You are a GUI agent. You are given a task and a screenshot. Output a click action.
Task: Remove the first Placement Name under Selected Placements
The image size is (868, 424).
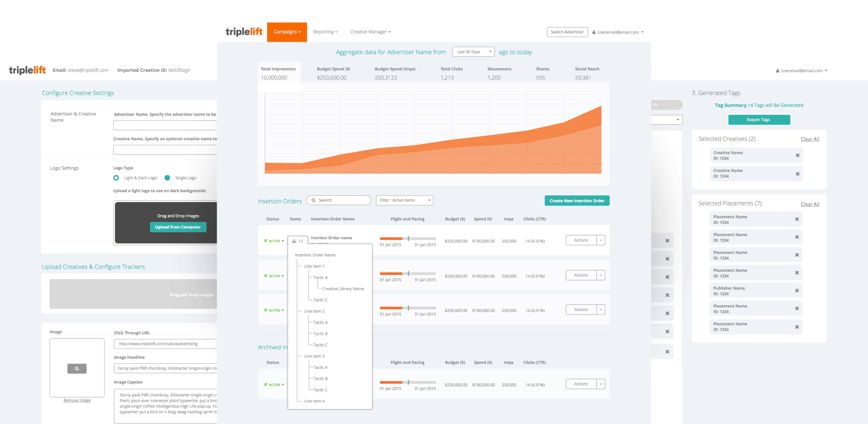coord(797,220)
